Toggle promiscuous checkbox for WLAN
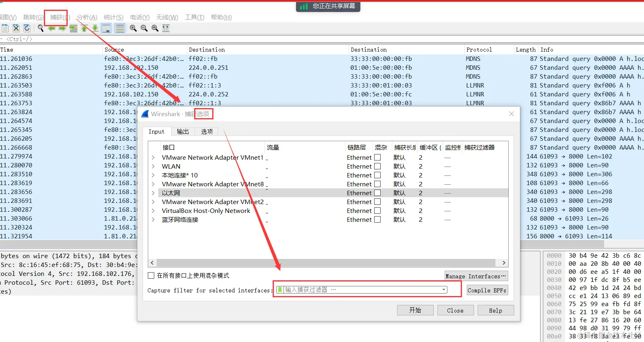This screenshot has width=644, height=342. pyautogui.click(x=377, y=166)
